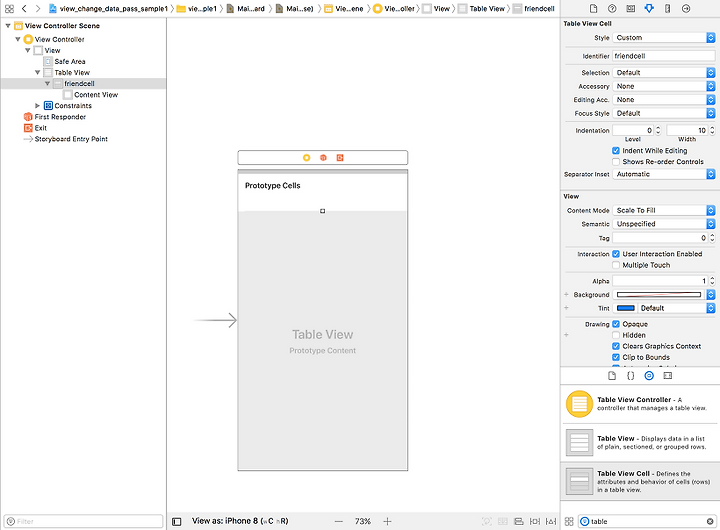This screenshot has width=720, height=530.
Task: Enable Shows Re-order Controls
Action: (616, 162)
